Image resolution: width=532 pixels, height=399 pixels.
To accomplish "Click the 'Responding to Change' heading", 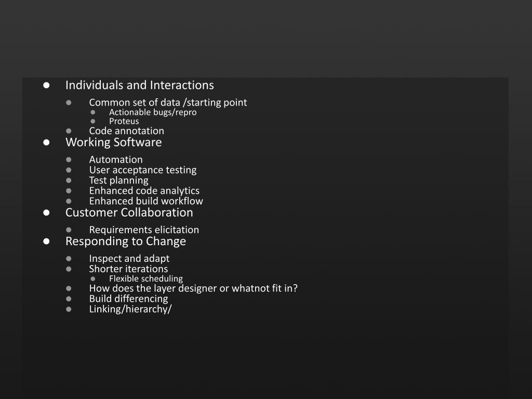I will pos(126,242).
